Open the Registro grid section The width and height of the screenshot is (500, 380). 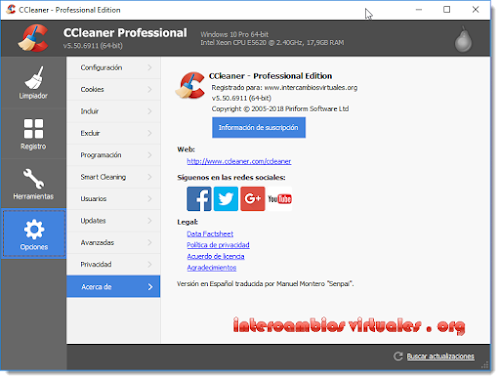pos(33,133)
